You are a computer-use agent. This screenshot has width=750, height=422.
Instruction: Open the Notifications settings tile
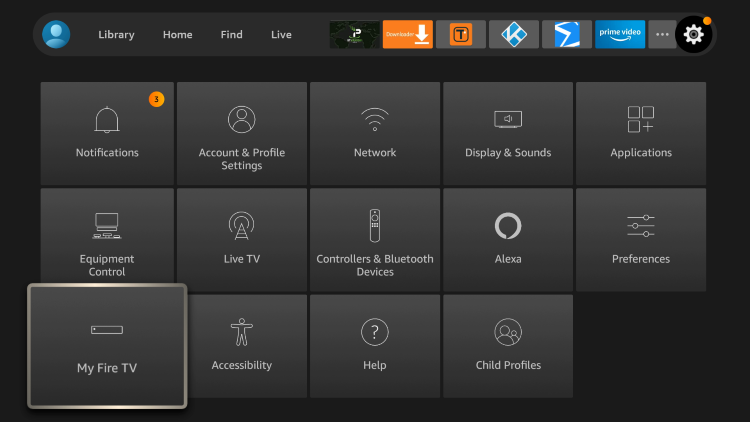pyautogui.click(x=107, y=133)
